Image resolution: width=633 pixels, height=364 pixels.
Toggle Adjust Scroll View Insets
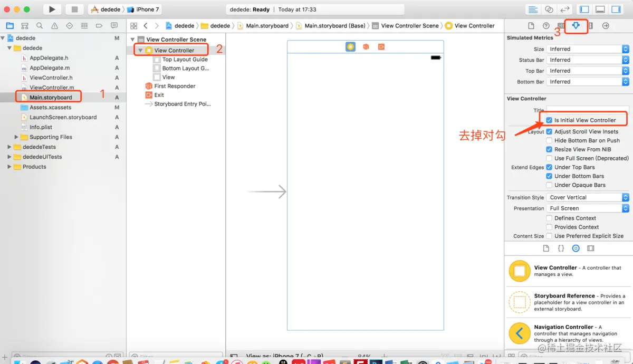point(550,132)
